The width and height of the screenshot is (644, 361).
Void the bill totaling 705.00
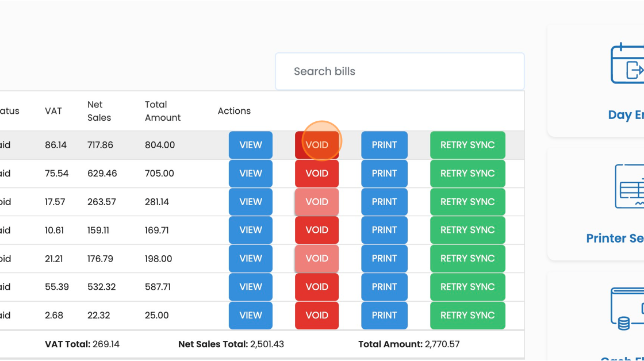click(317, 173)
